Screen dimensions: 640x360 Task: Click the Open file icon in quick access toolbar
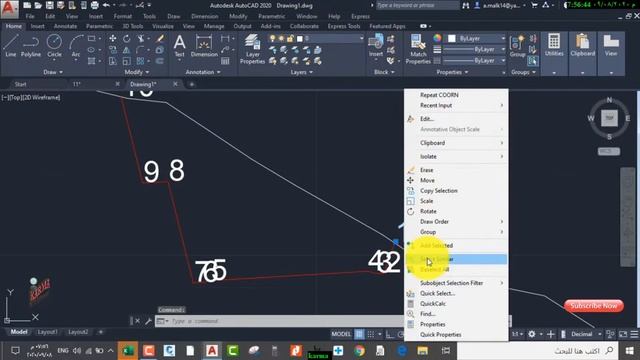pos(38,5)
